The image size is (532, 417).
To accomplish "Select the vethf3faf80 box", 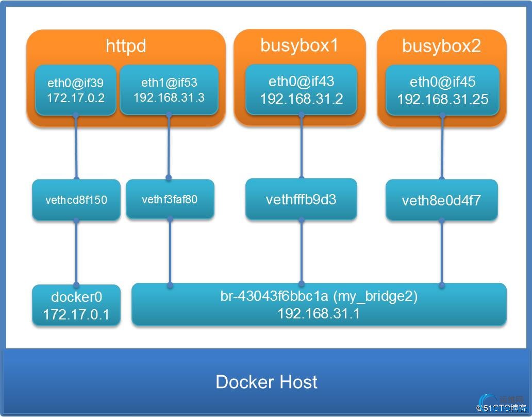I will (170, 199).
